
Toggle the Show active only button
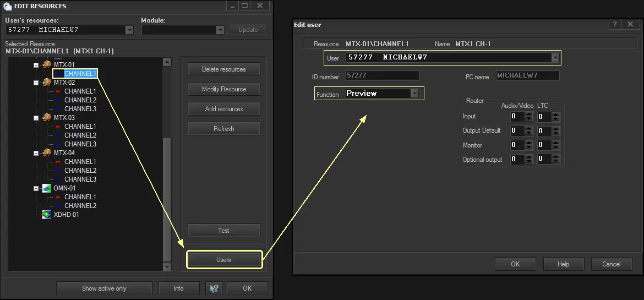point(104,288)
